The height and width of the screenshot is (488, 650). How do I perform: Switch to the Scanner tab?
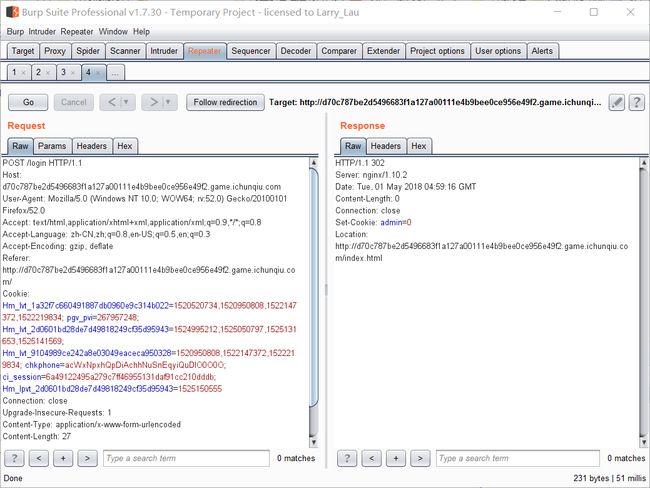125,51
